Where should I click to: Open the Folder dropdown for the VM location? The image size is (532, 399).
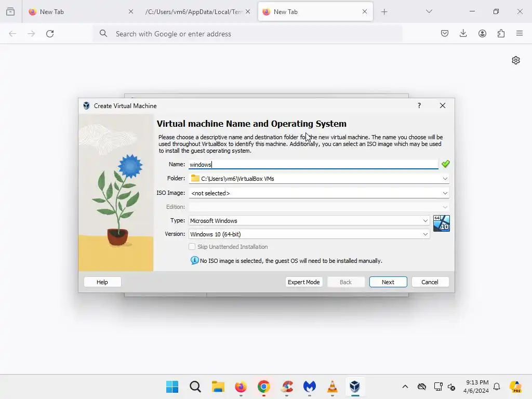(x=445, y=179)
